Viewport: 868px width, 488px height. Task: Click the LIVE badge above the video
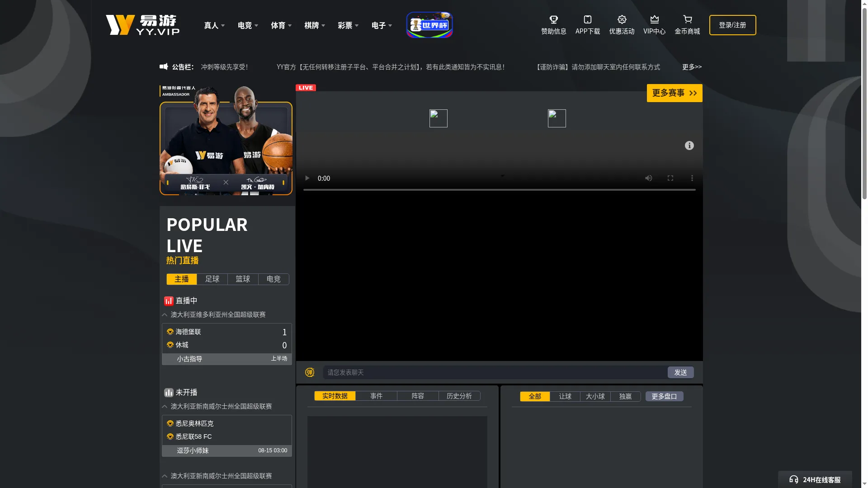[x=306, y=88]
